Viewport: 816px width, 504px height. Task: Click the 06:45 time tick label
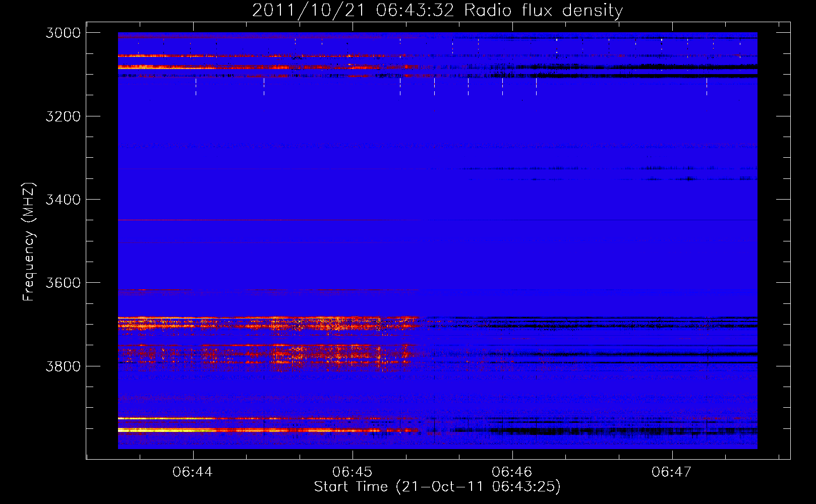[x=353, y=472]
